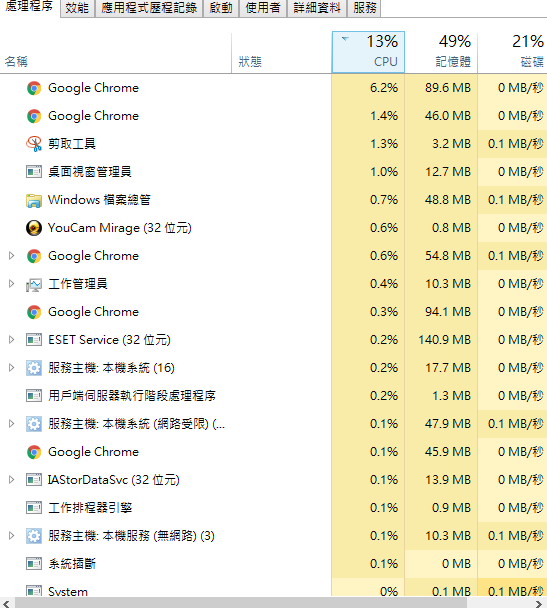Click the 48.8 MB memory value
Screen dimensions: 547x608
coord(448,200)
